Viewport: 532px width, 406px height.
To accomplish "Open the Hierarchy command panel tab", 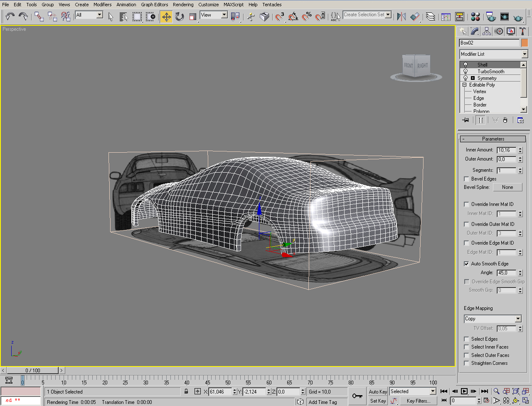I will 487,31.
